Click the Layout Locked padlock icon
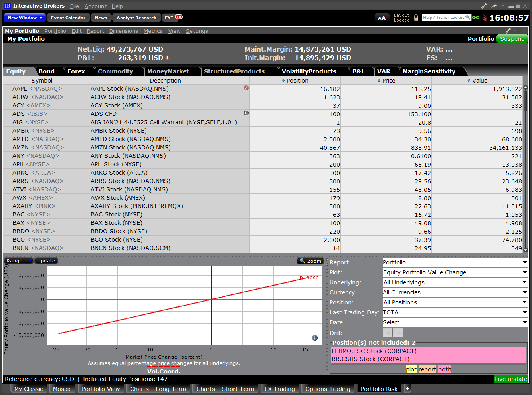 [416, 18]
